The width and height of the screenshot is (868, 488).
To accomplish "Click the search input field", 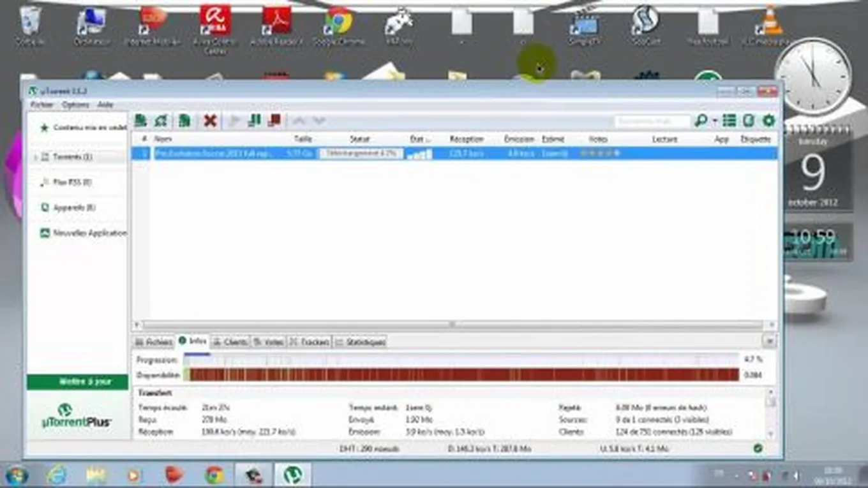I will 651,121.
